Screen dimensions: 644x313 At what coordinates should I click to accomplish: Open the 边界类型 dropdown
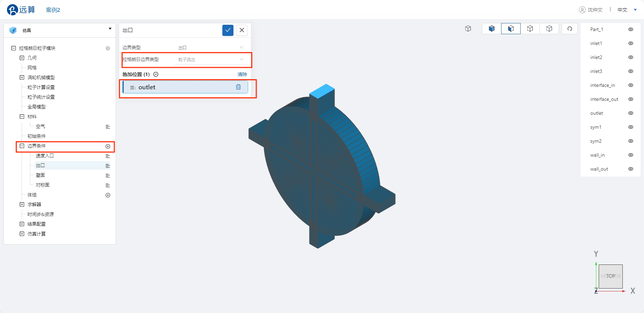pyautogui.click(x=211, y=47)
